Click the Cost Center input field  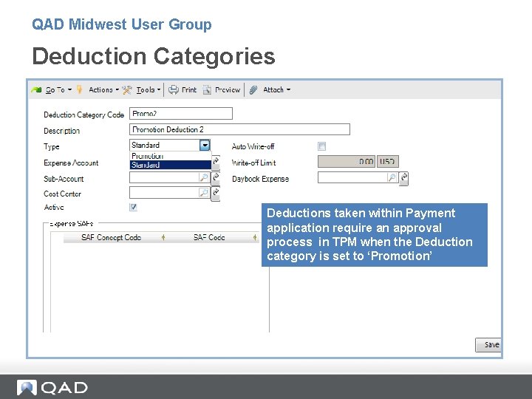point(164,193)
